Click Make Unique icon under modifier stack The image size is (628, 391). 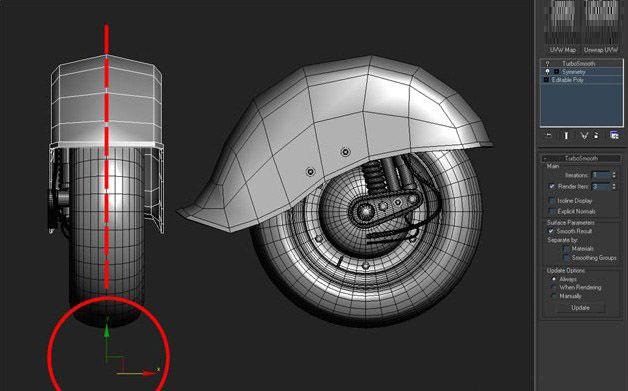coord(584,136)
